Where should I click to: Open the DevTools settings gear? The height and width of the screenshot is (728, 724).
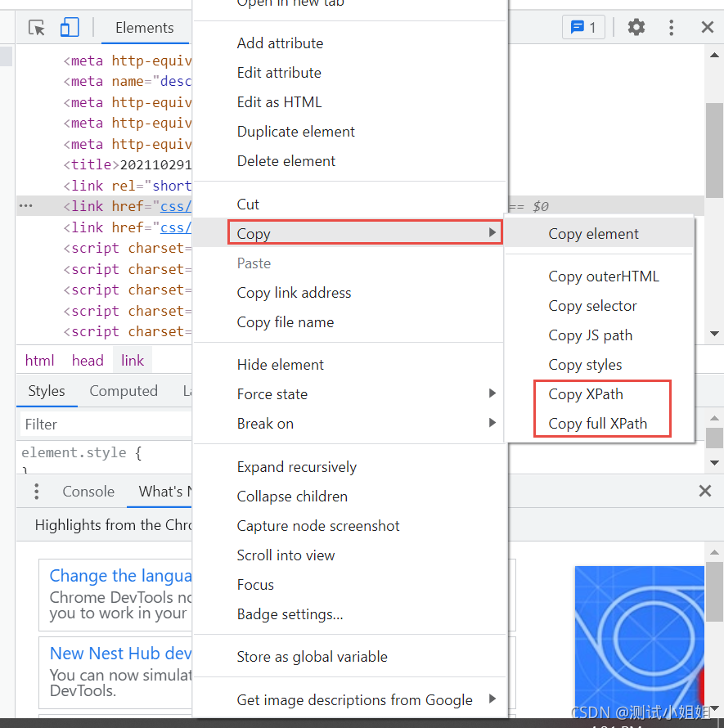[x=636, y=27]
